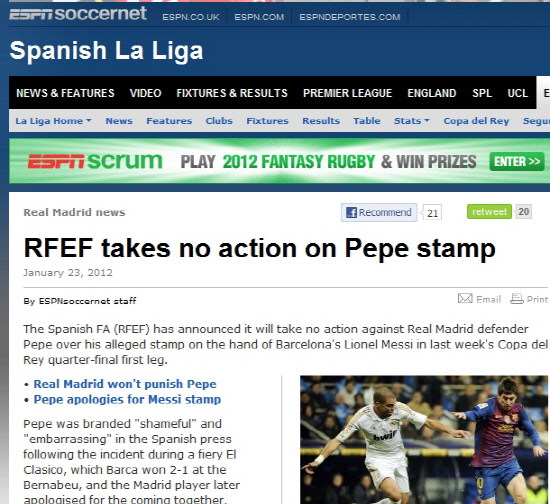Open the Premier League menu item
The image size is (550, 504).
coord(347,93)
